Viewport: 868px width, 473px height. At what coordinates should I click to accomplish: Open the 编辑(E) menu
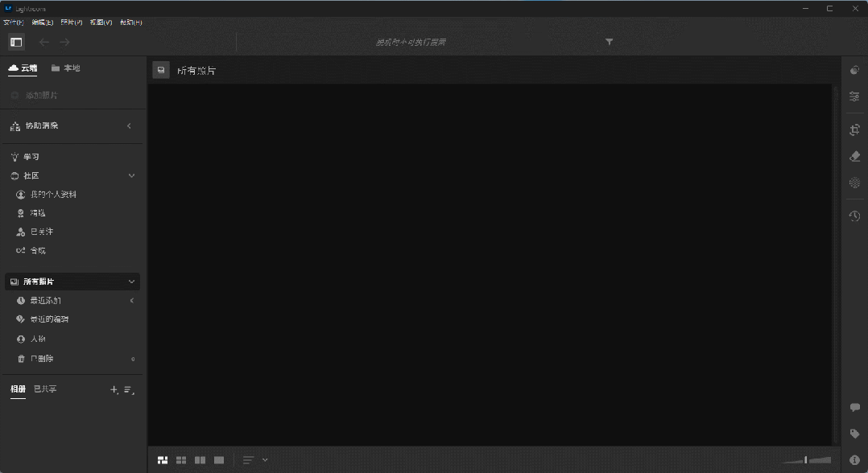tap(43, 23)
